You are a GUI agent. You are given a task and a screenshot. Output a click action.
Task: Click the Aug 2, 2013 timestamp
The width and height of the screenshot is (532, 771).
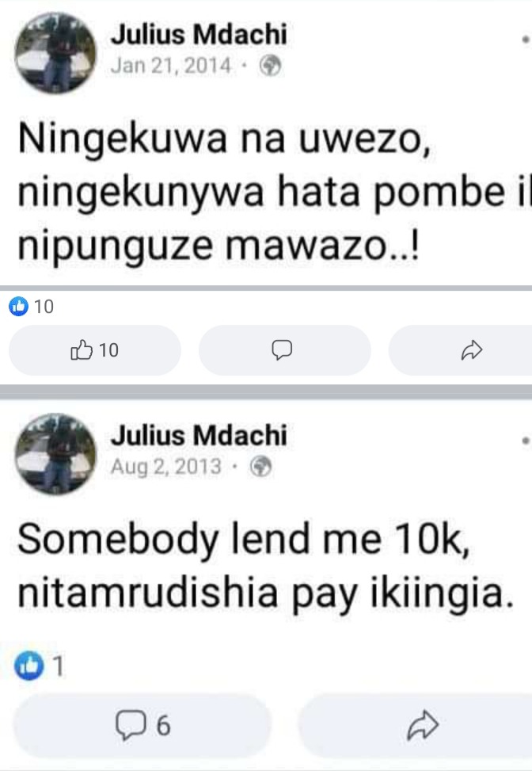coord(165,467)
